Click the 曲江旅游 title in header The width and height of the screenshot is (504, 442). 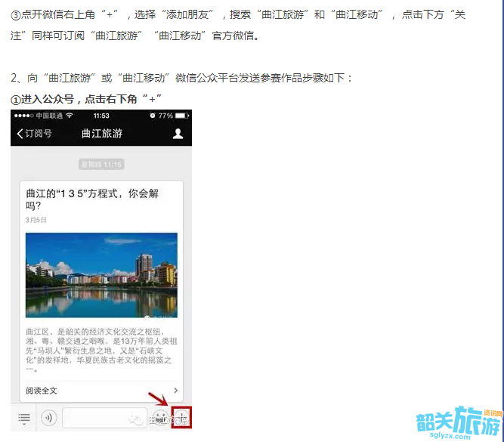tap(101, 134)
